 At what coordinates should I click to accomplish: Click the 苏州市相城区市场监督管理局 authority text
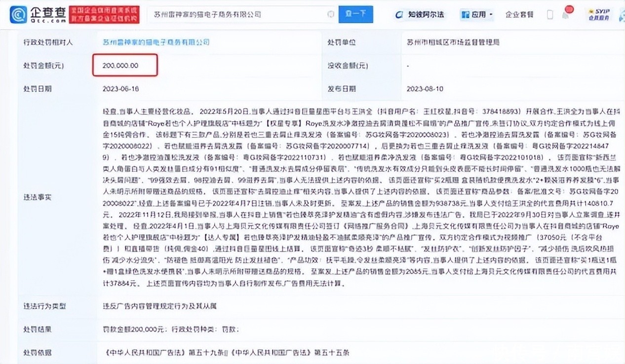click(453, 42)
